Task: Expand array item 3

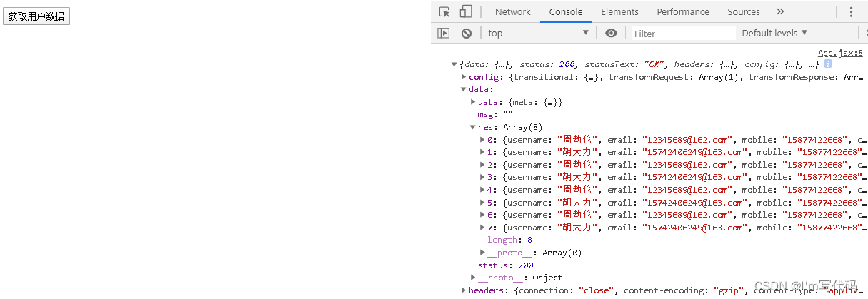Action: 482,177
